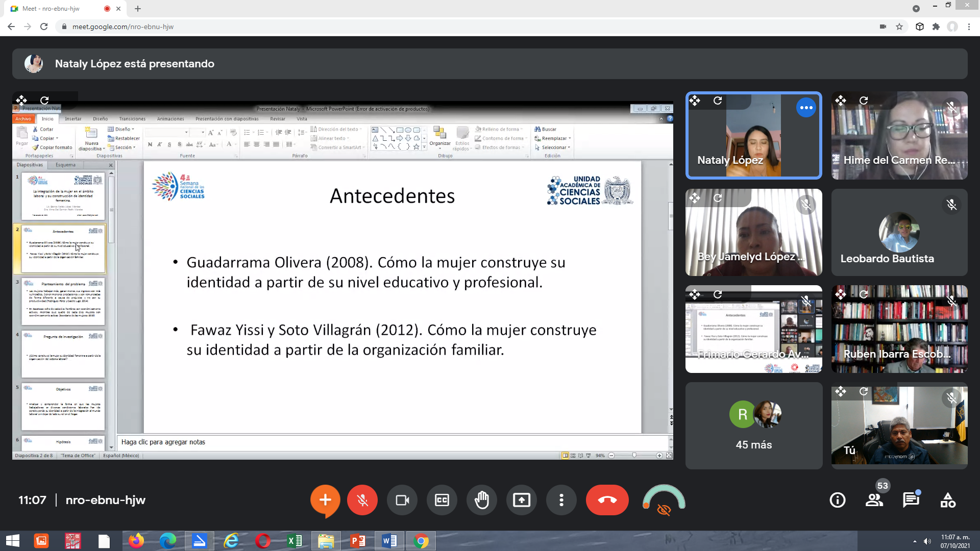
Task: Click move icon on presentation tile
Action: point(21,100)
